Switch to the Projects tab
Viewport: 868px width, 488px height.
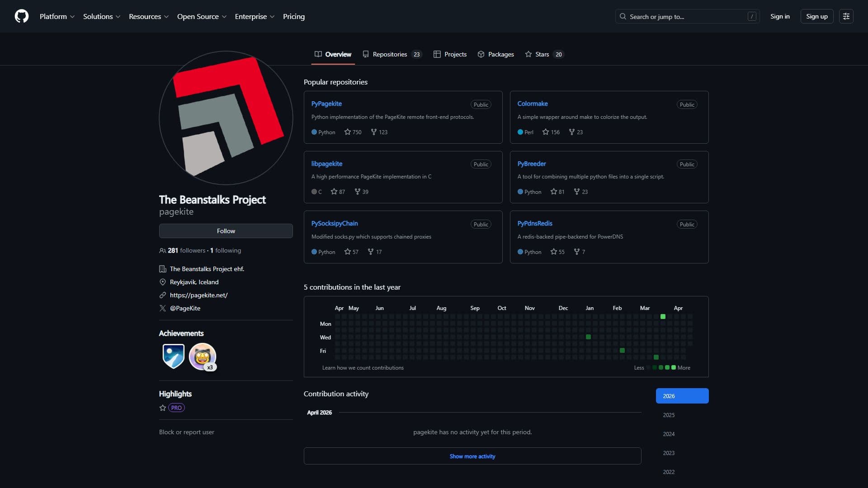450,54
